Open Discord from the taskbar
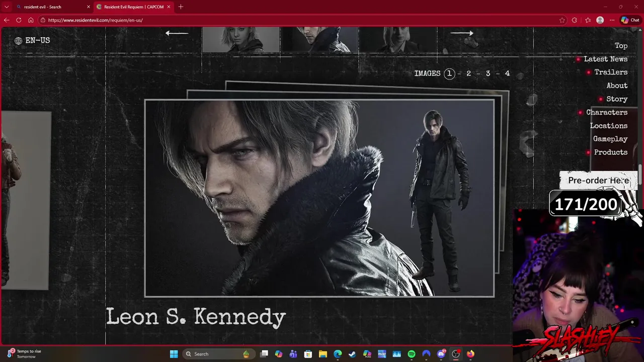Viewport: 644px width, 362px height. click(x=441, y=354)
